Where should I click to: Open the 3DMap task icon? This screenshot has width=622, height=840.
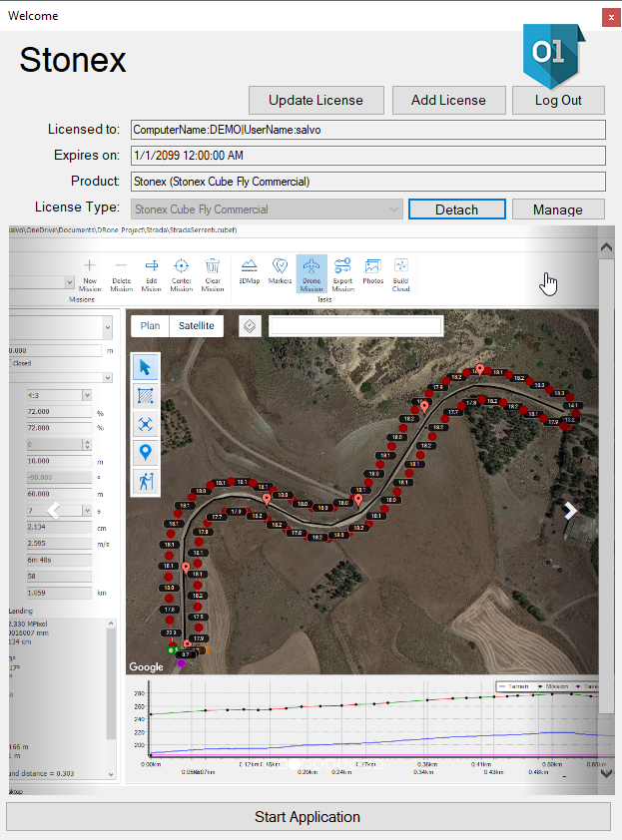(x=249, y=272)
